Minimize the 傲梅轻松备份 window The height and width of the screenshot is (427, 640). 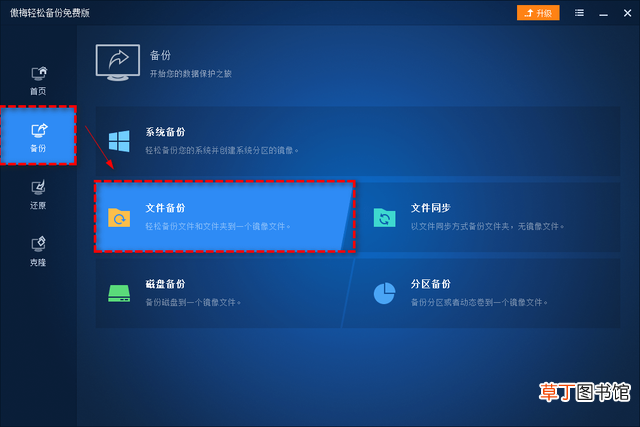point(604,13)
